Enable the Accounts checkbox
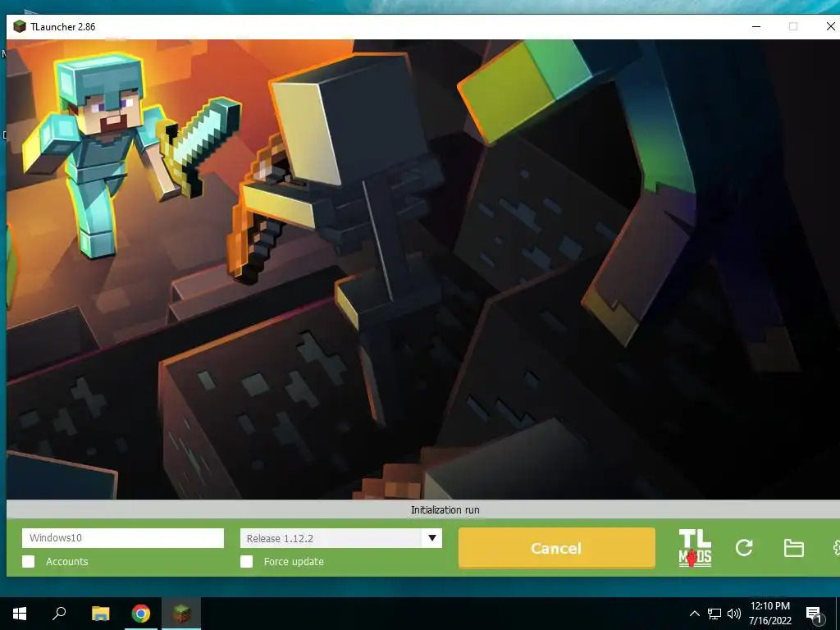The height and width of the screenshot is (630, 840). (29, 561)
